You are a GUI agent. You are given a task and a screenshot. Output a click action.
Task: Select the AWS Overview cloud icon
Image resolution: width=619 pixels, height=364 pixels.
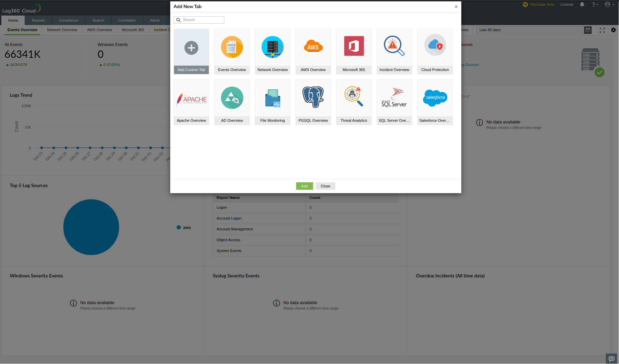click(313, 46)
